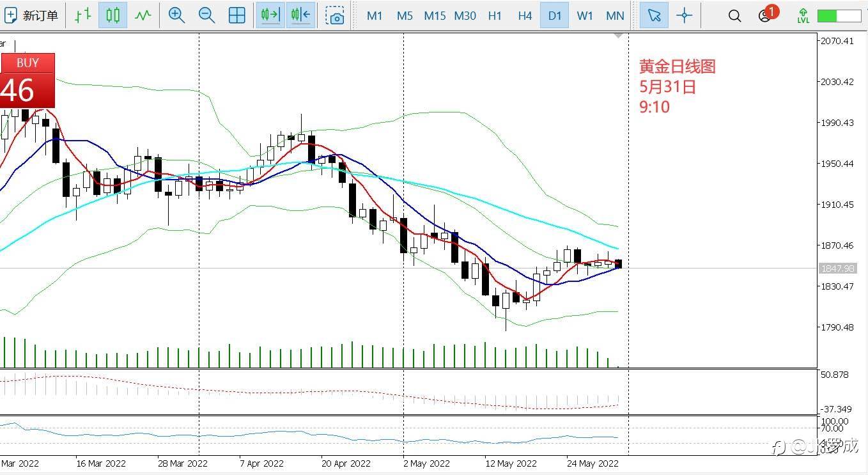Select the M30 timeframe

point(465,15)
